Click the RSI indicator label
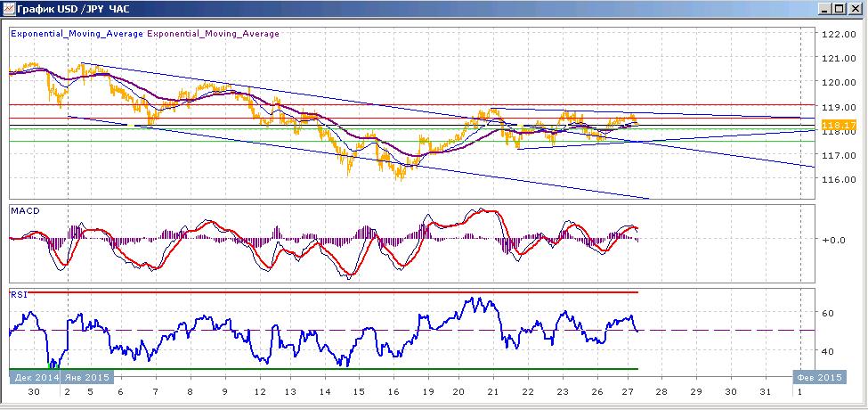The image size is (868, 410). 18,295
